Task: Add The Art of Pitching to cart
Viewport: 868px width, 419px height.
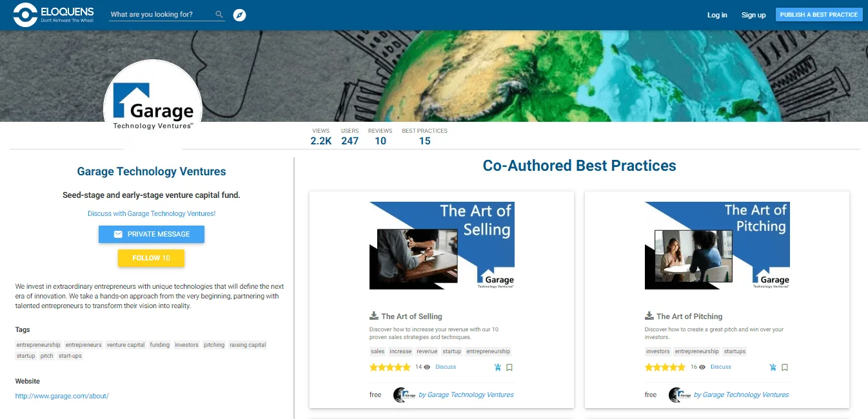Action: (773, 367)
